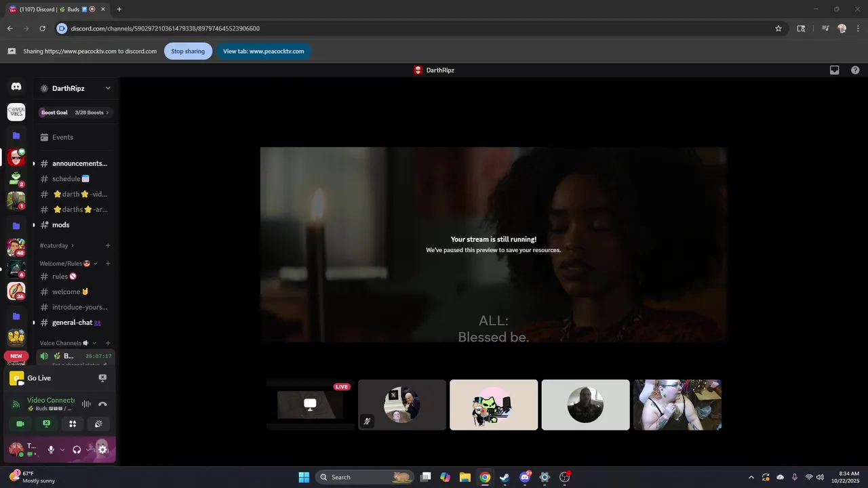Open the rules channel
Image resolution: width=868 pixels, height=488 pixels.
[x=75, y=277]
